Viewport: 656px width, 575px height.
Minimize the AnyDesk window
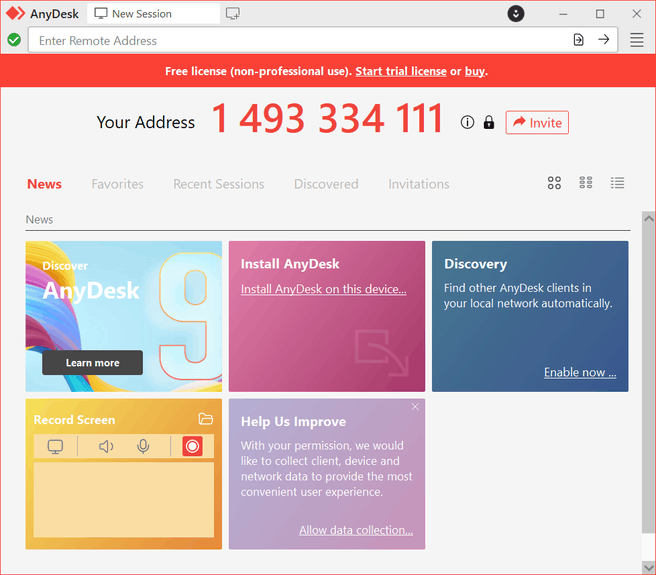[x=563, y=14]
